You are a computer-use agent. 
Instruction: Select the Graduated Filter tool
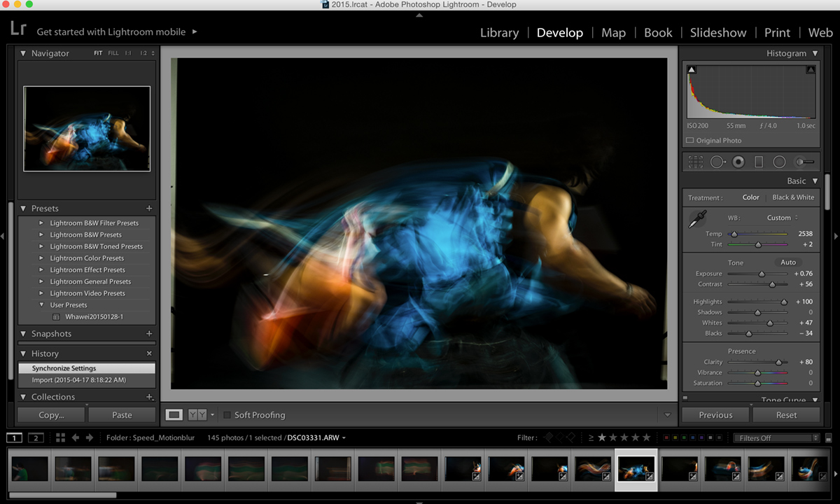[x=759, y=162]
